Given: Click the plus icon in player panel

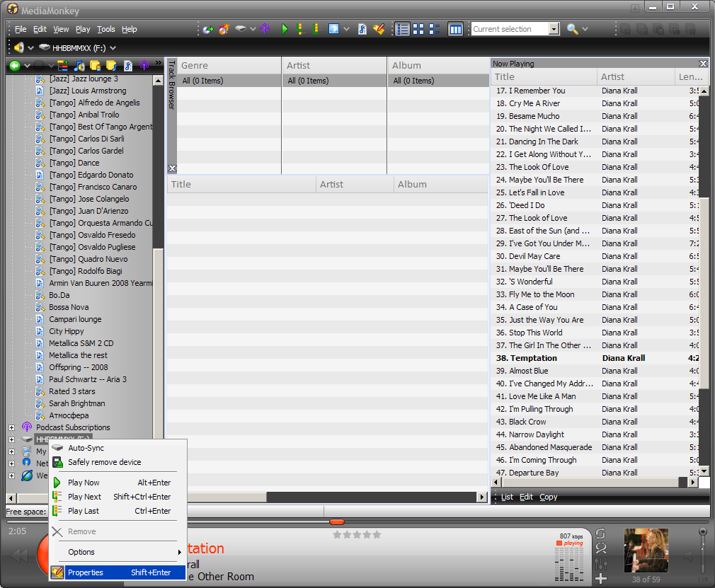Looking at the screenshot, I should pos(601,579).
